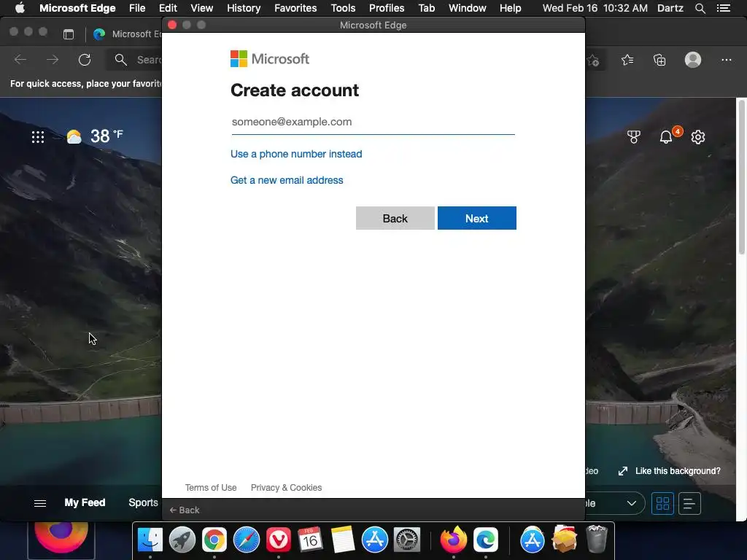Choose 'Use a phone number instead' link

tap(296, 154)
